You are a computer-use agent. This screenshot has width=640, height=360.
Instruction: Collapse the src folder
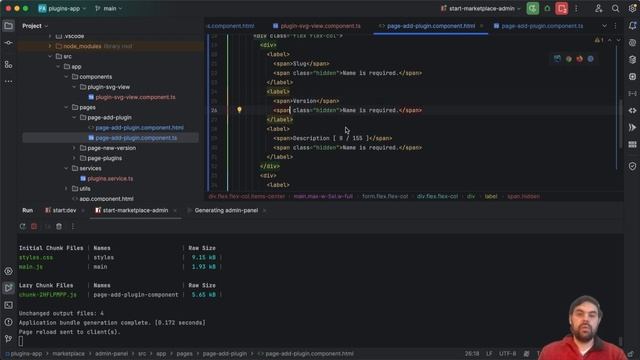pyautogui.click(x=50, y=56)
